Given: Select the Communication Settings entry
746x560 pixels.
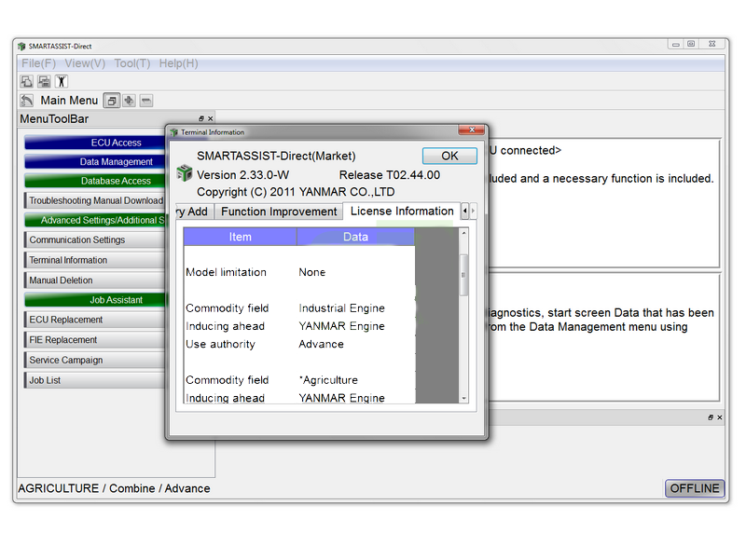Looking at the screenshot, I should [x=95, y=240].
